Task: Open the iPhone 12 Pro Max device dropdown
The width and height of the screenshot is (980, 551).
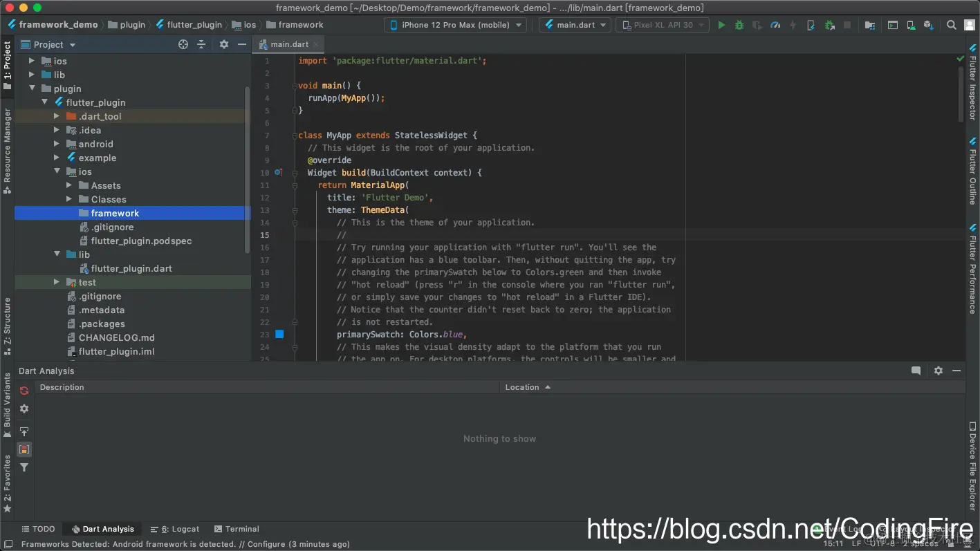Action: [x=455, y=25]
